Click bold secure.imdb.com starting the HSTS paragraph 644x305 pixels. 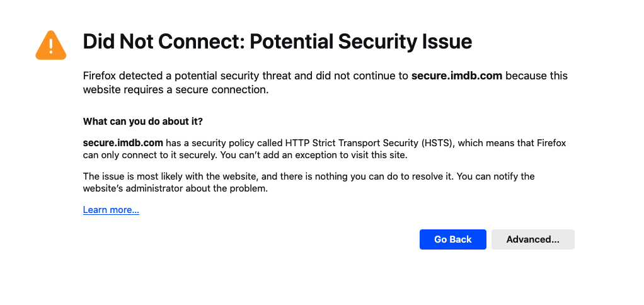pos(123,143)
